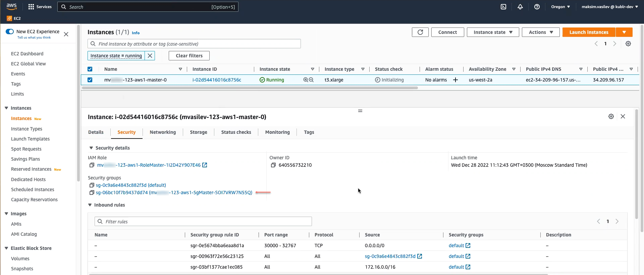Image resolution: width=644 pixels, height=275 pixels.
Task: Click Tell us what you think link
Action: click(x=34, y=38)
